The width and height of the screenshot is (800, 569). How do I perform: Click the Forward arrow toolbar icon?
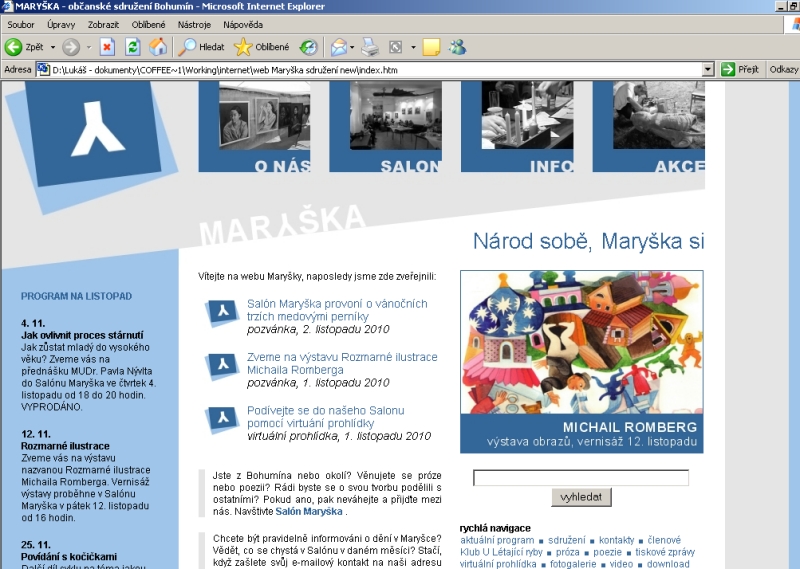71,47
